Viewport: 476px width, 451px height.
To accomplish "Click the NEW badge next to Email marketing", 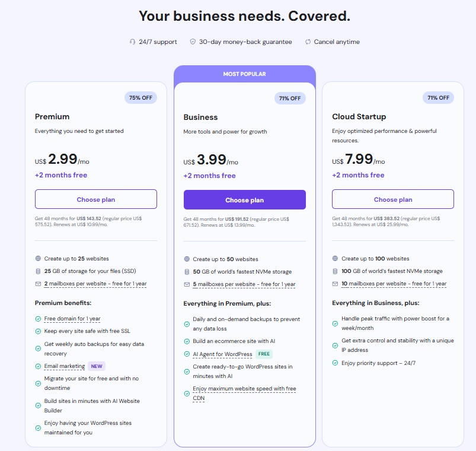I will (x=96, y=366).
